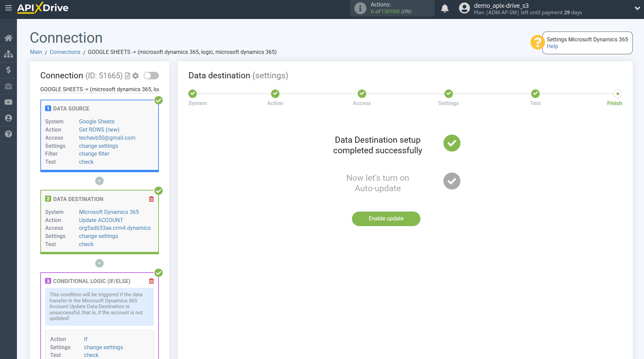Click the user avatar icon
Screen dimensions: 644x359
(464, 8)
